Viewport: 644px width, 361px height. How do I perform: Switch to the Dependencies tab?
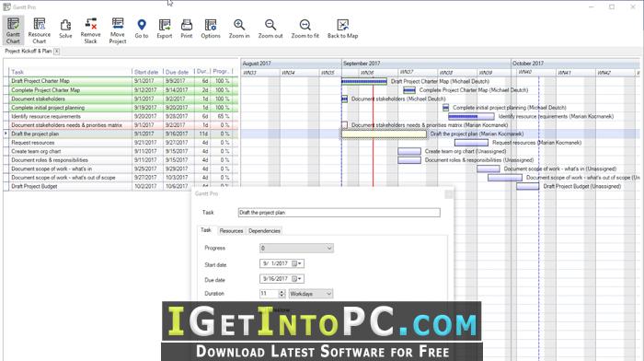point(264,230)
